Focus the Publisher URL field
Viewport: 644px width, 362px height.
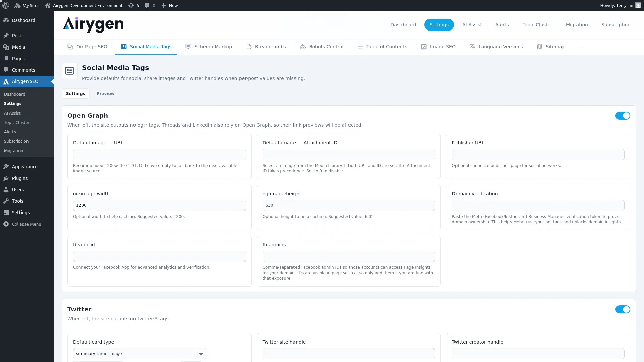point(538,155)
